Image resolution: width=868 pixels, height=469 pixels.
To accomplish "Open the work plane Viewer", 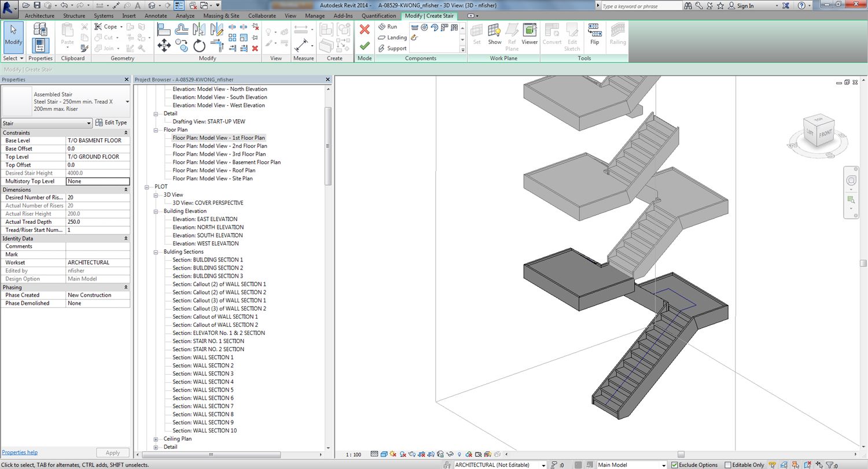I will click(529, 35).
